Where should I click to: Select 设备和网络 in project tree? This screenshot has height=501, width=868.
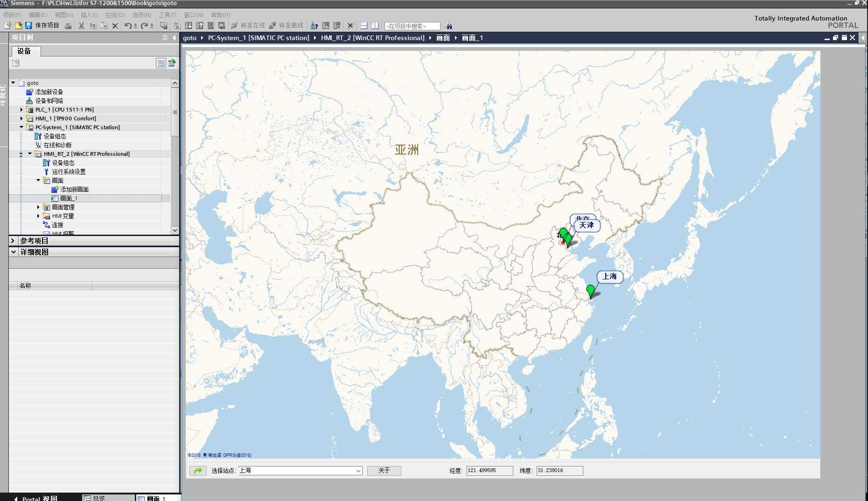[x=49, y=101]
